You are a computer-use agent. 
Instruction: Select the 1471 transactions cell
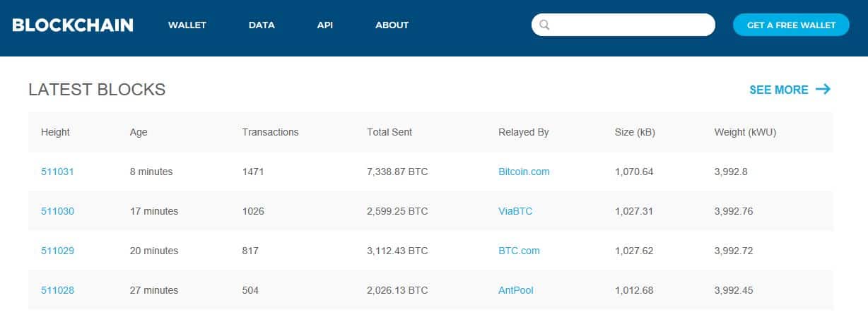(x=253, y=172)
